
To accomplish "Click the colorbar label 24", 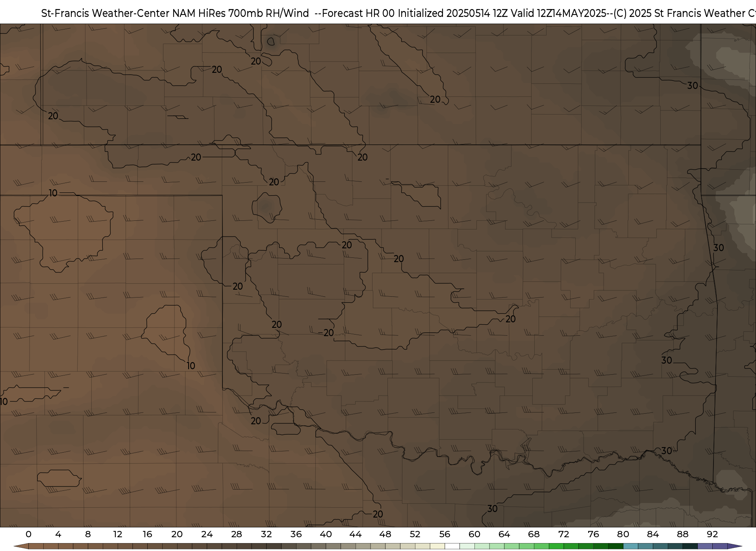I will pyautogui.click(x=207, y=534).
